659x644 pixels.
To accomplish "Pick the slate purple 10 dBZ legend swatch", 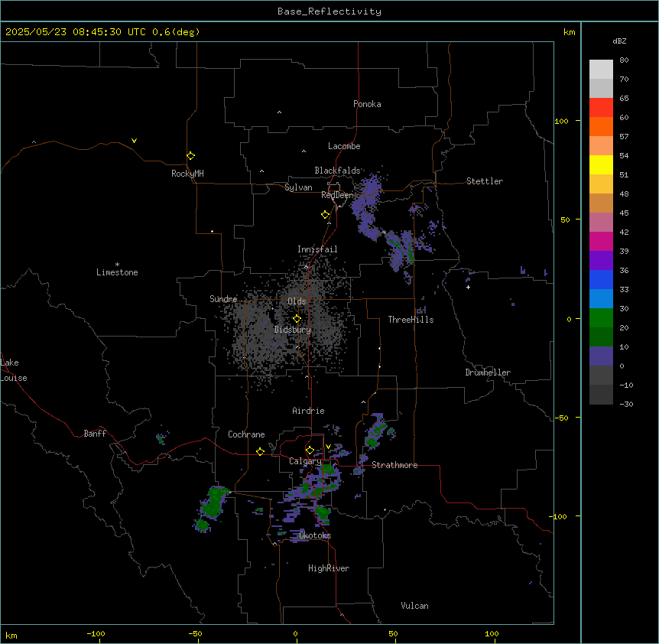I will 601,356.
